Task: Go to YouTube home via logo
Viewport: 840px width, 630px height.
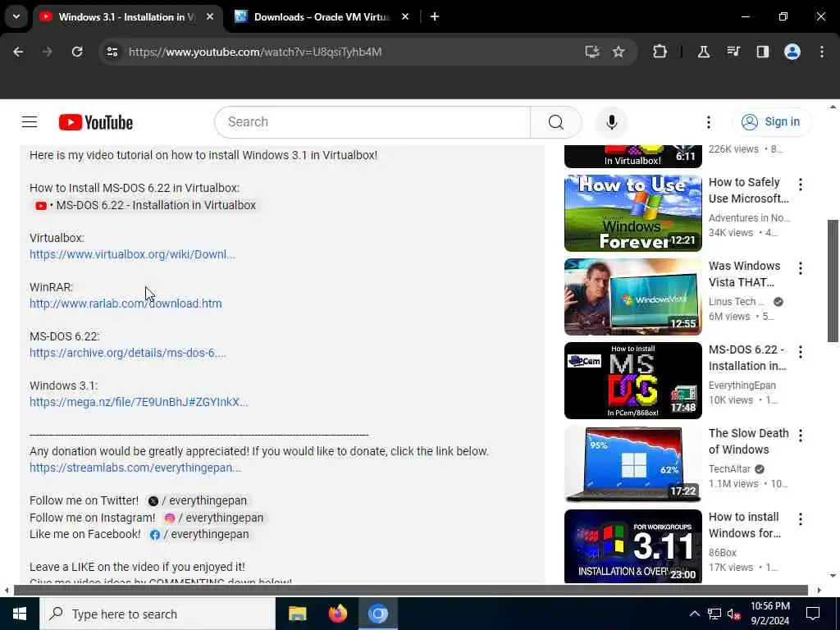Action: click(x=96, y=122)
